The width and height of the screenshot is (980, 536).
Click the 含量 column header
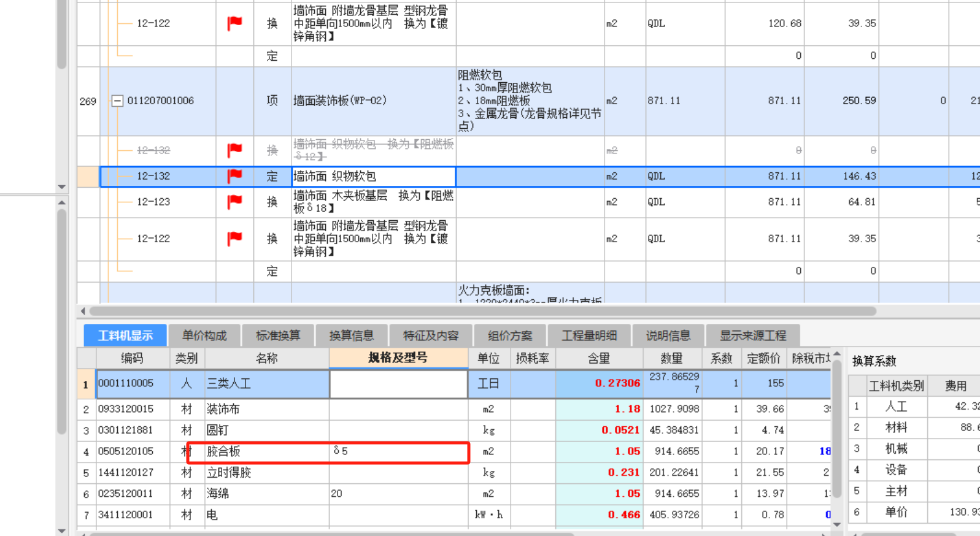pyautogui.click(x=599, y=358)
